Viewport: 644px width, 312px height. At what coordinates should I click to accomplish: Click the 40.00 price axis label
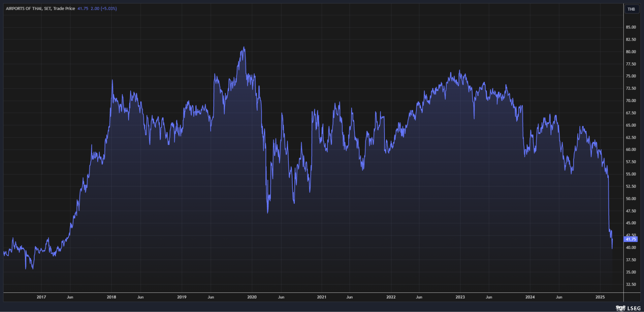pyautogui.click(x=631, y=248)
